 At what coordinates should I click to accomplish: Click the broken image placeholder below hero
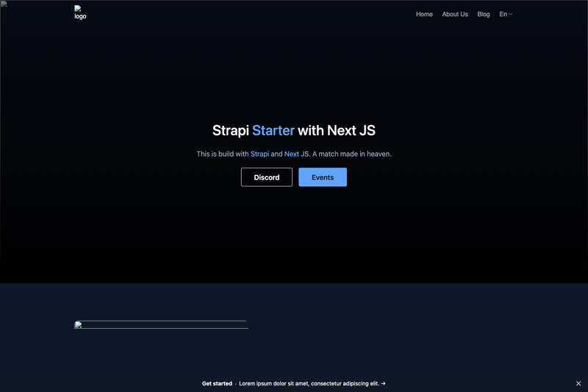(x=161, y=325)
